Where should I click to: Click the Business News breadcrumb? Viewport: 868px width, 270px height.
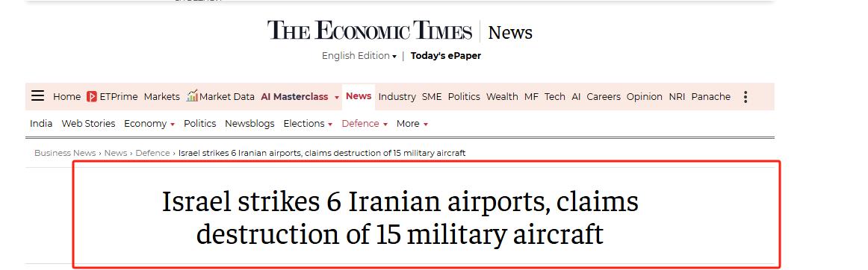point(65,153)
